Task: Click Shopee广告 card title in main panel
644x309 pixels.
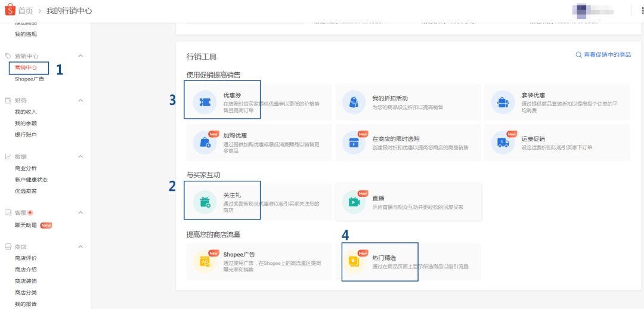Action: point(239,255)
